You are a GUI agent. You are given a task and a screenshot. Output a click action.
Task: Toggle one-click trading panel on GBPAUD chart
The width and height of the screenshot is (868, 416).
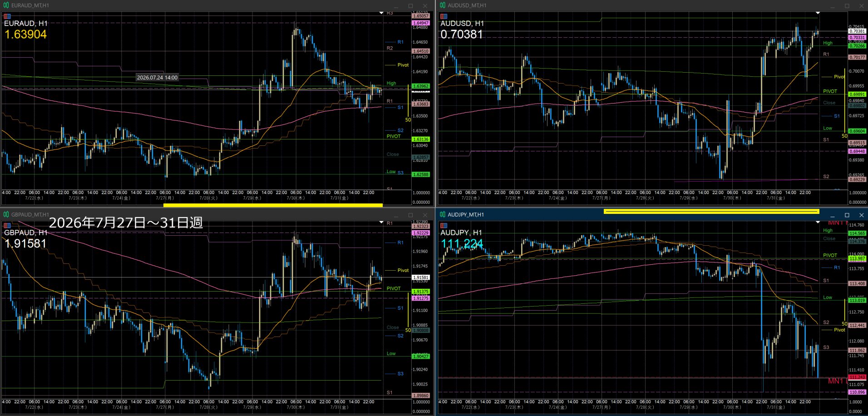pyautogui.click(x=7, y=226)
